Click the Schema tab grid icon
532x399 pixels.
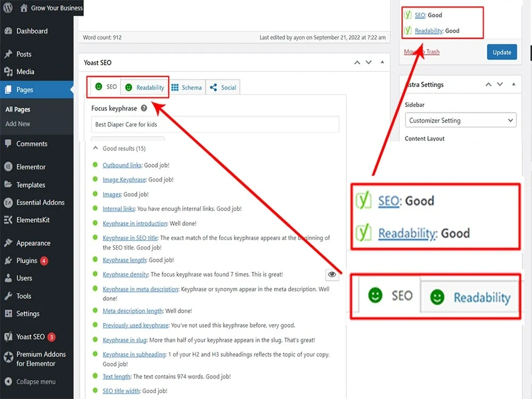174,88
